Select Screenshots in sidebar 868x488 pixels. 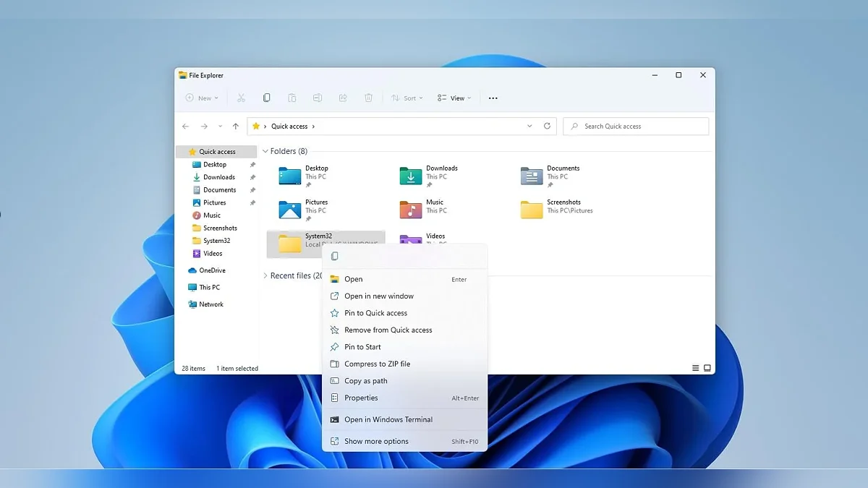217,228
